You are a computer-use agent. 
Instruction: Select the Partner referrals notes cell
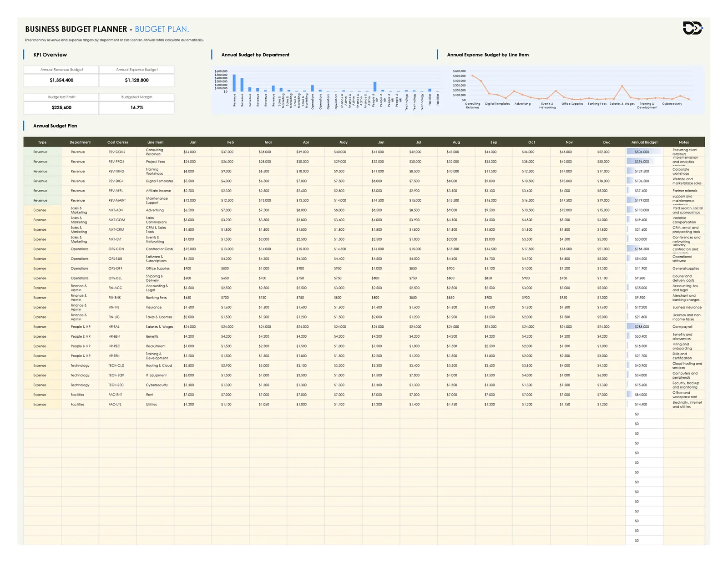[684, 191]
